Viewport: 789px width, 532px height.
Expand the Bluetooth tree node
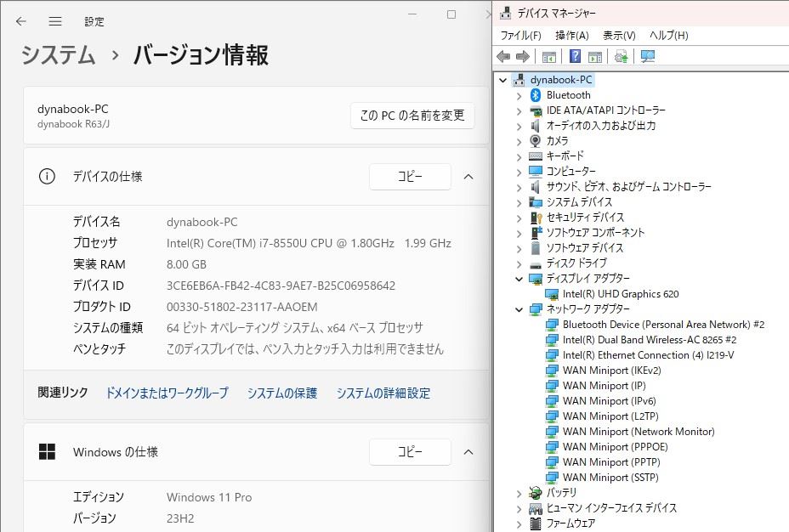point(519,95)
